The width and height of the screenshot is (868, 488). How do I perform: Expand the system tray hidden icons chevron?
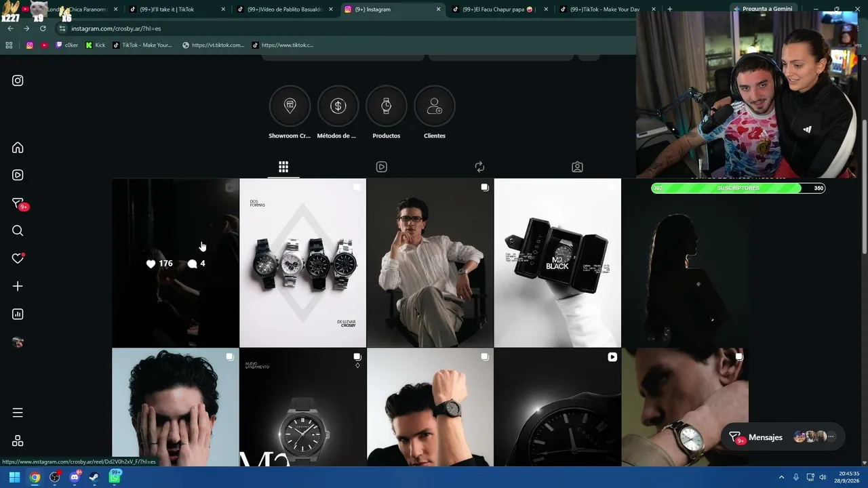click(x=781, y=477)
